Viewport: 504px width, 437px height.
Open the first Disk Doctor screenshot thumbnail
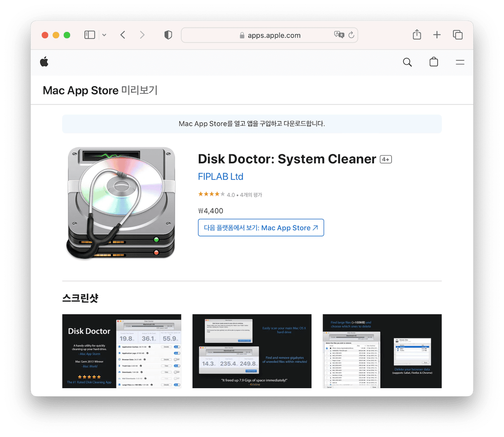tap(122, 351)
